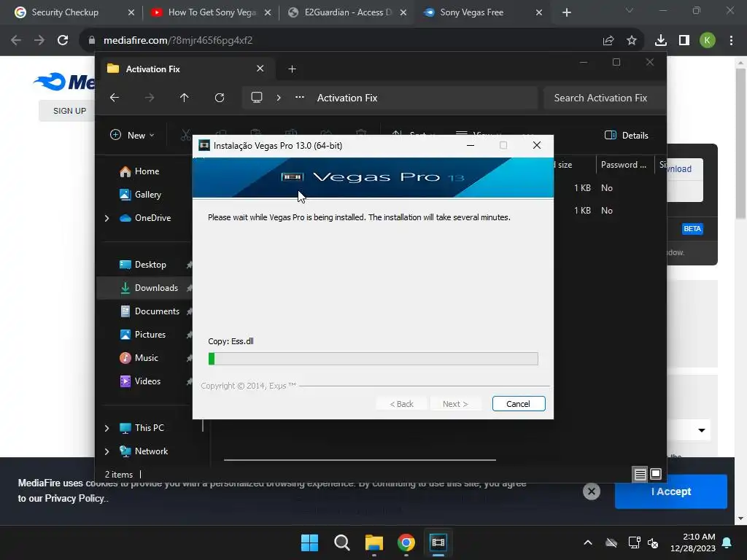Expand the address bar chevron
Image resolution: width=747 pixels, height=560 pixels.
tap(279, 98)
